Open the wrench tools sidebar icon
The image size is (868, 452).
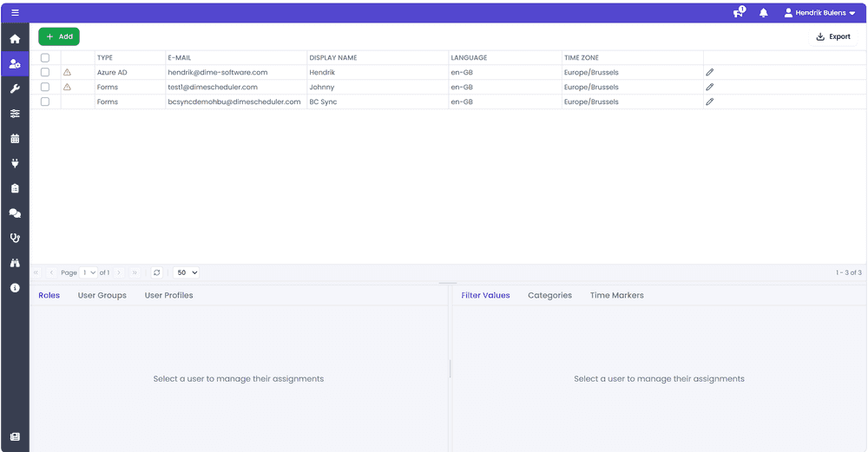point(15,88)
